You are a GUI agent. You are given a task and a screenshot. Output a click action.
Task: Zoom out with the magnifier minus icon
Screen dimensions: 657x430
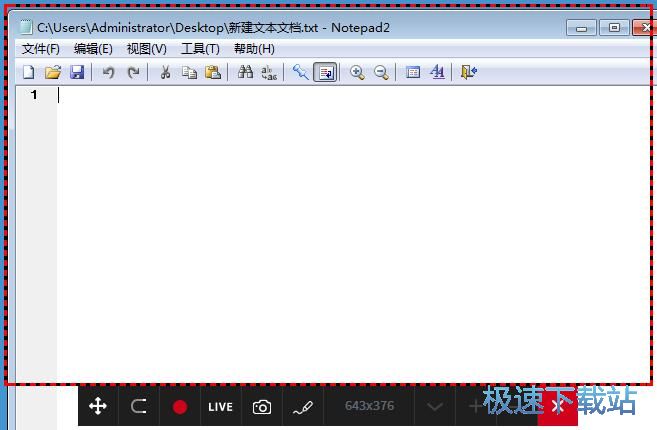tap(381, 72)
